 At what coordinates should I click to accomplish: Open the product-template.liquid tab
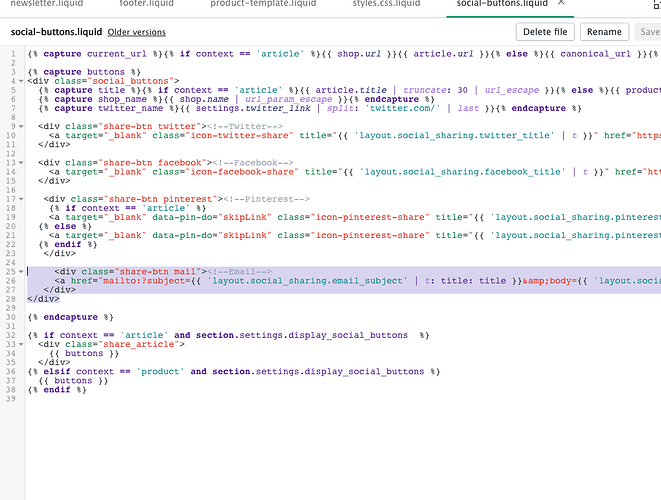click(x=263, y=3)
